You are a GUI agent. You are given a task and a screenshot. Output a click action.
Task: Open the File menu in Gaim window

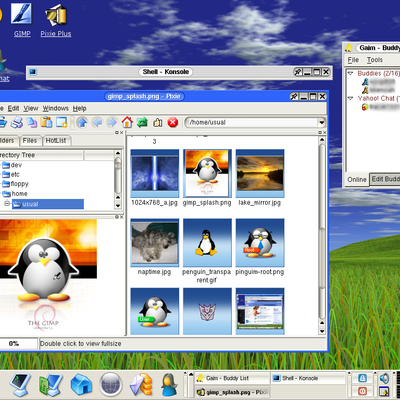353,60
